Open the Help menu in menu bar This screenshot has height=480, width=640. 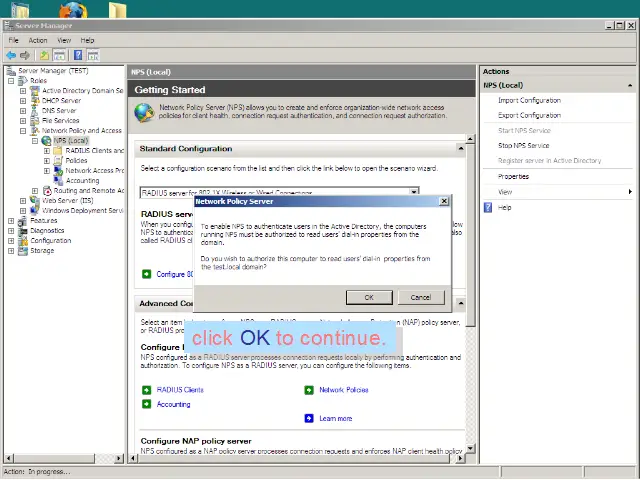pyautogui.click(x=87, y=40)
